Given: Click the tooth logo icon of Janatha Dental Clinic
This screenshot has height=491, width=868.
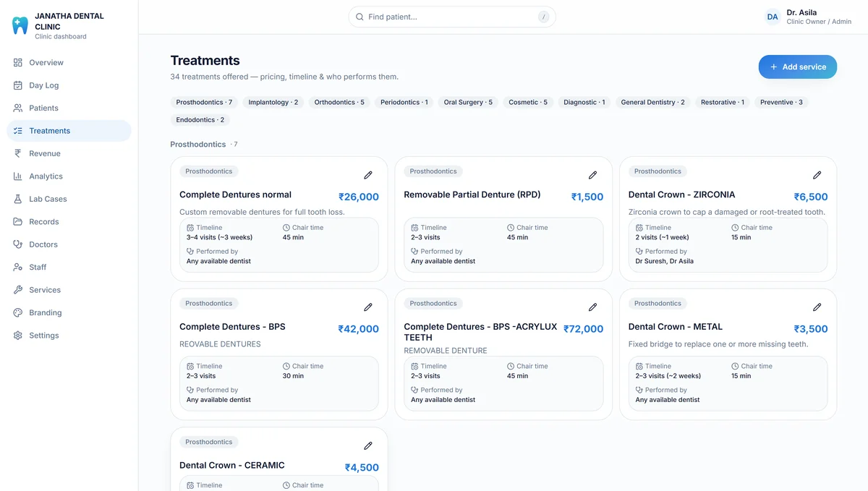Looking at the screenshot, I should pos(20,25).
